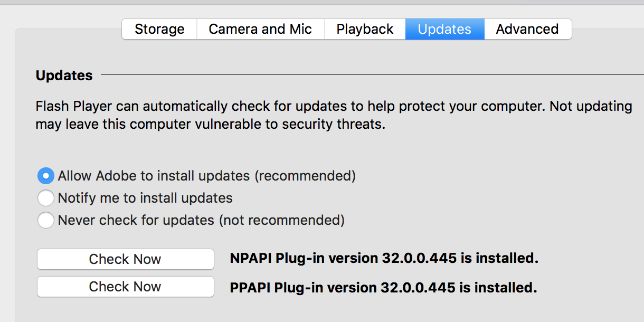
Task: Click the "vulnerable to security threats" warning line
Action: [210, 125]
